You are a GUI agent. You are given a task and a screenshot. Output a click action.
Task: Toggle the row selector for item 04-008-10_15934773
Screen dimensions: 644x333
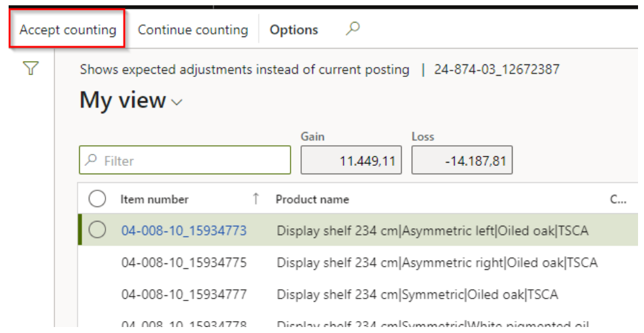[97, 230]
